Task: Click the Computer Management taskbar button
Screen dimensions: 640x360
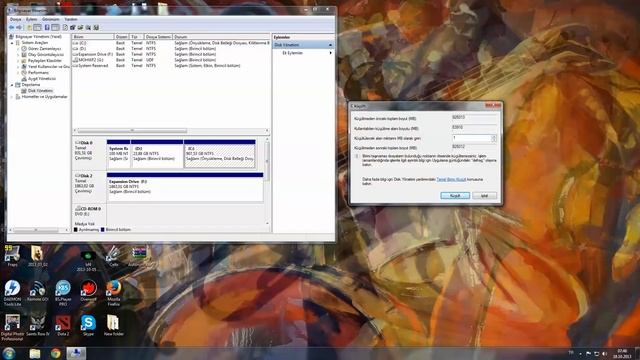Action: tap(76, 353)
